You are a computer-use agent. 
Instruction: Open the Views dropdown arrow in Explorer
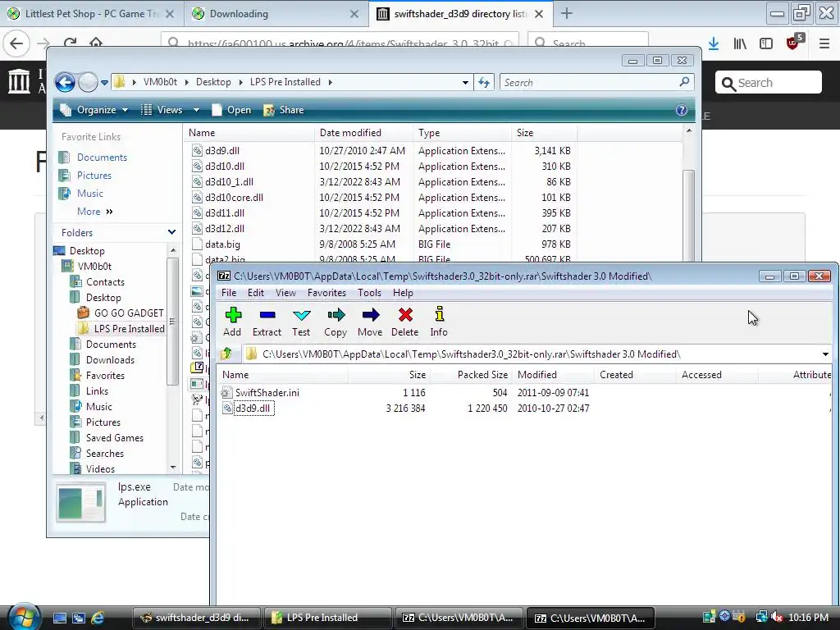coord(196,110)
